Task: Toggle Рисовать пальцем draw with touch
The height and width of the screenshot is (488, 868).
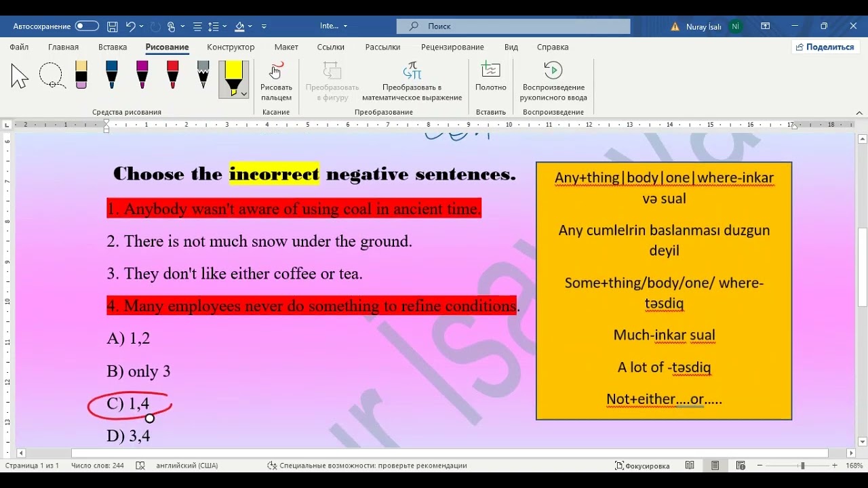Action: point(276,82)
